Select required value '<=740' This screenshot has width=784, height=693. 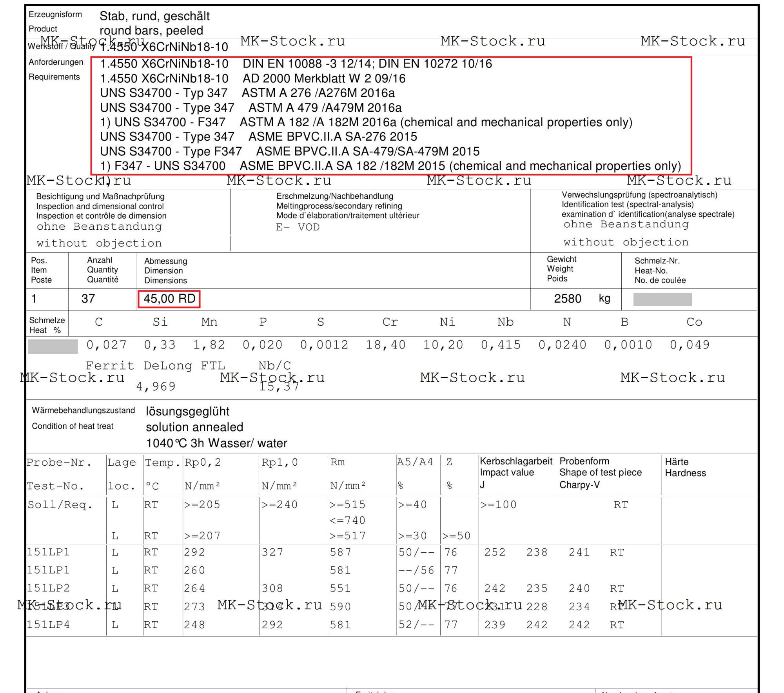click(x=348, y=520)
